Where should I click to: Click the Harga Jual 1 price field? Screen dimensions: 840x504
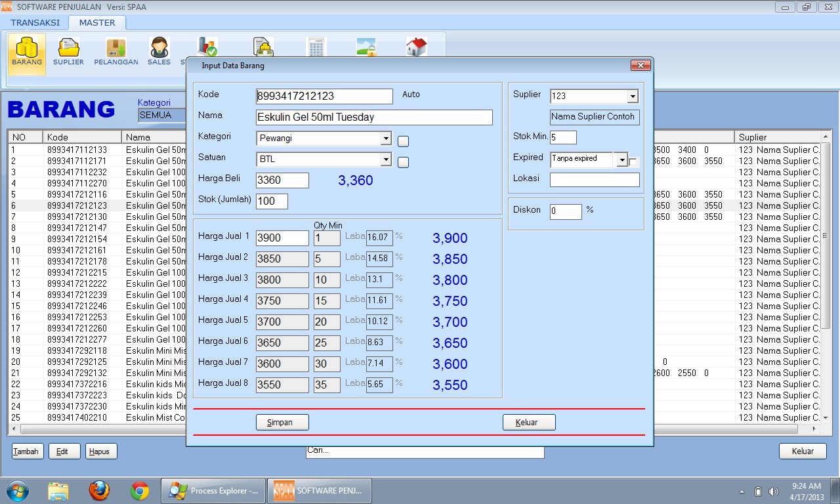pos(282,238)
